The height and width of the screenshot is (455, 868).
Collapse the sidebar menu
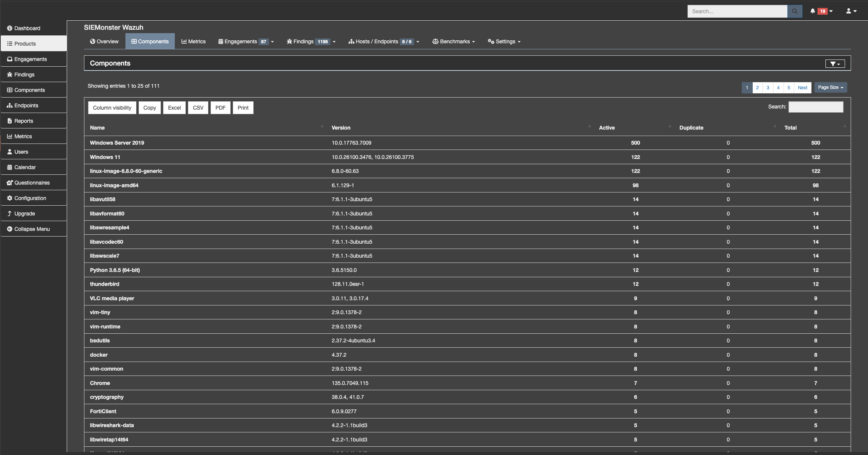[32, 229]
